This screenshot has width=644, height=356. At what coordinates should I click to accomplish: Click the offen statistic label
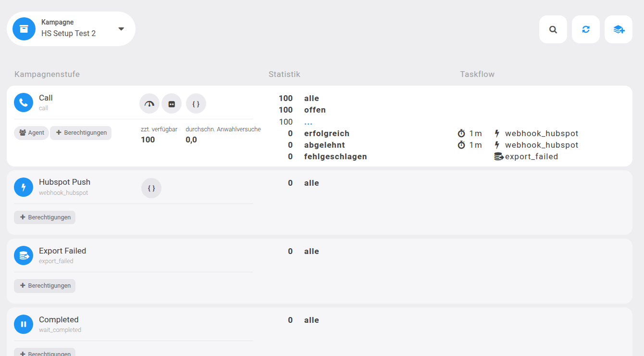[315, 110]
